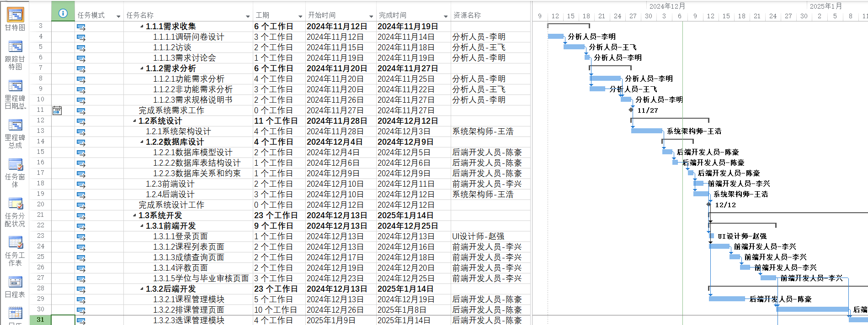Click the task mode icon for 1.1.2.3需求规格说明书
868x325 pixels.
pos(81,100)
